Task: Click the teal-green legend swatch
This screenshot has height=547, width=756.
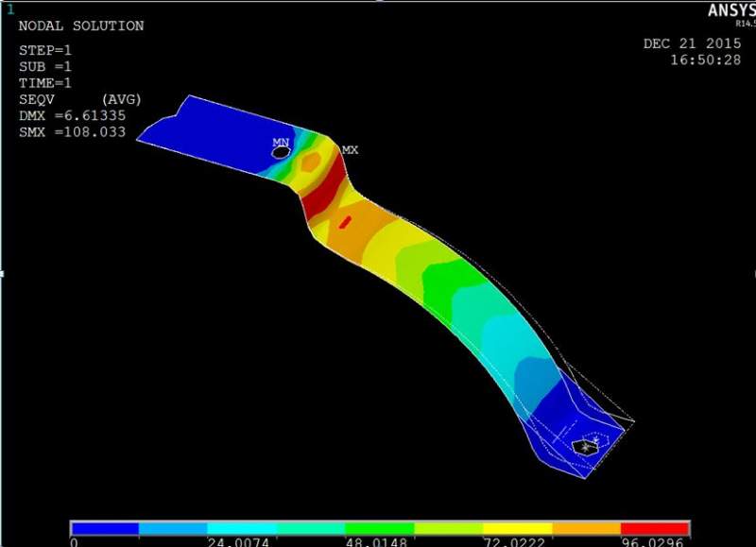Action: click(311, 529)
